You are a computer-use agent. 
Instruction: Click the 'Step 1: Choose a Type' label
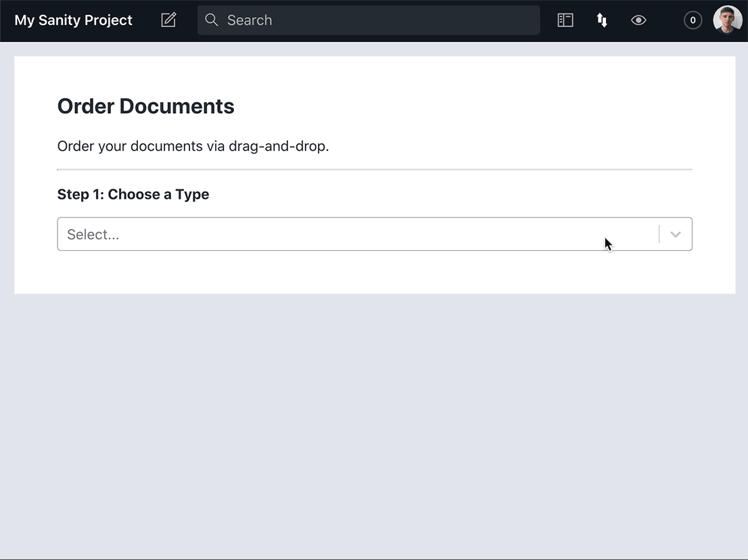tap(133, 194)
